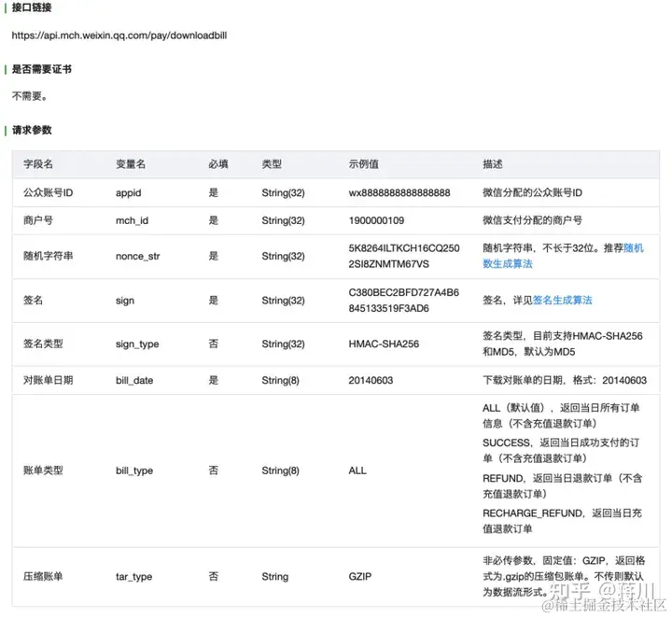The height and width of the screenshot is (618, 672).
Task: Click the nonce_str variable name cell
Action: 137,257
